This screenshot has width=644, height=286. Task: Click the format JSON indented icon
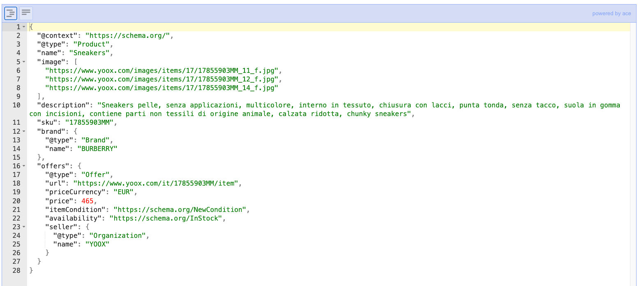point(10,13)
